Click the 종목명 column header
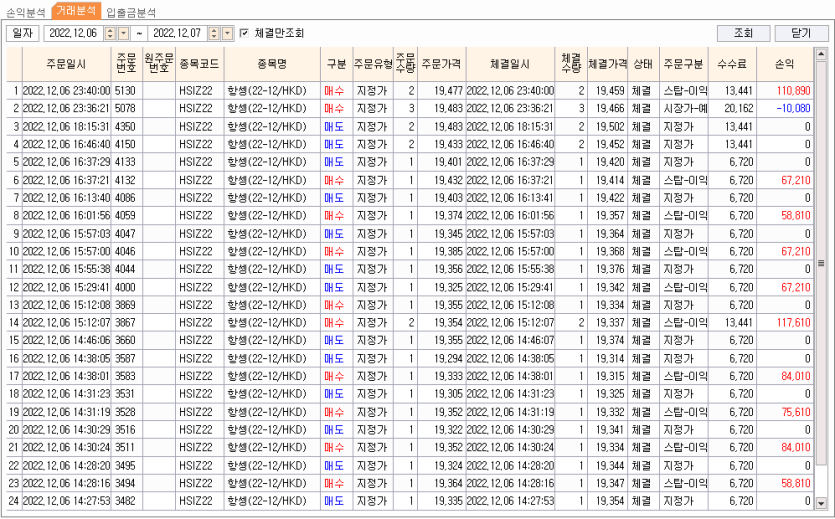835x519 pixels. click(272, 64)
